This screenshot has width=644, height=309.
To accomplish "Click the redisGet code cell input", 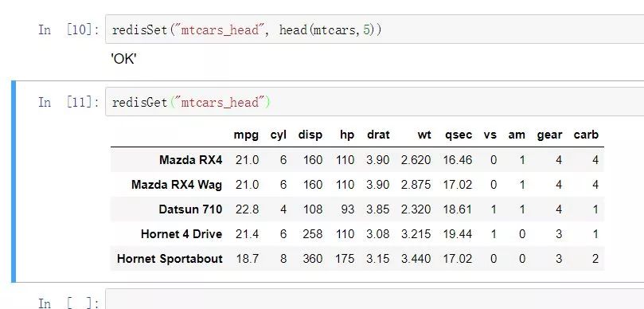I will point(375,101).
